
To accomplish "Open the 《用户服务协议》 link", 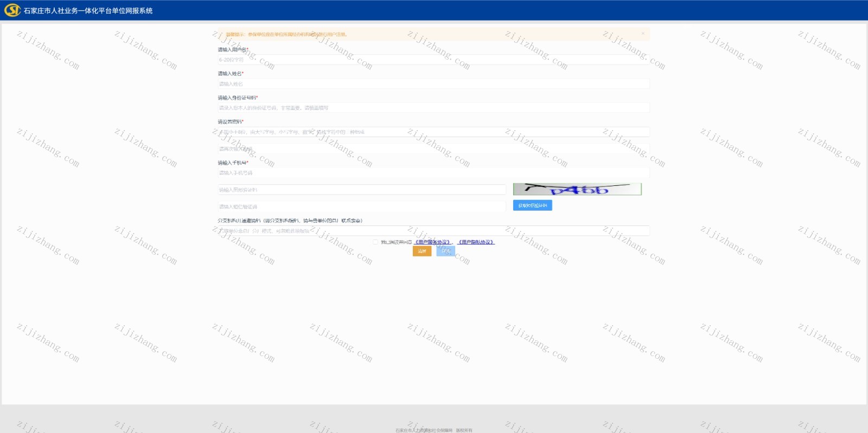I will click(x=433, y=242).
